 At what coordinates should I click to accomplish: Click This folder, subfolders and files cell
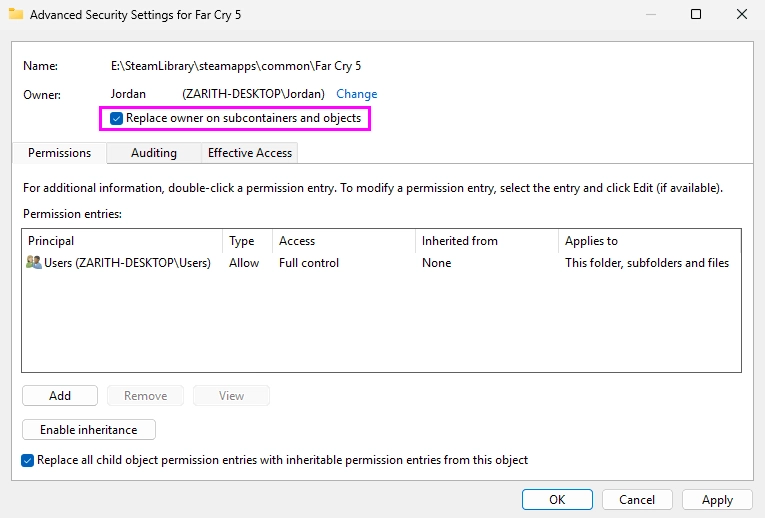[x=647, y=263]
